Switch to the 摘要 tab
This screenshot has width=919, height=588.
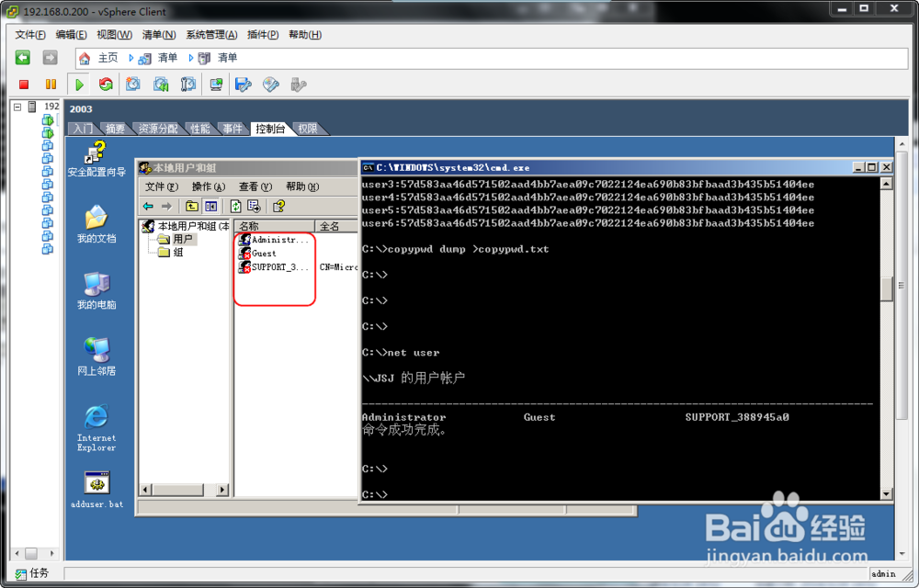[116, 129]
